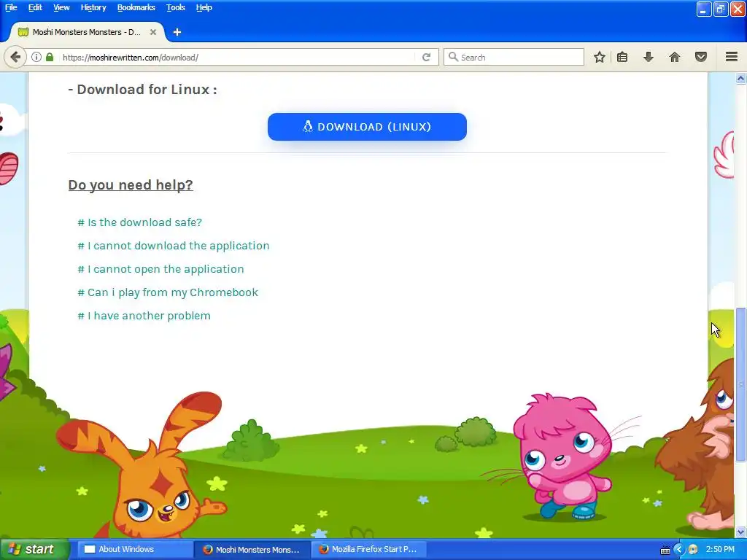Show bookmarks list icon in toolbar

click(x=622, y=57)
